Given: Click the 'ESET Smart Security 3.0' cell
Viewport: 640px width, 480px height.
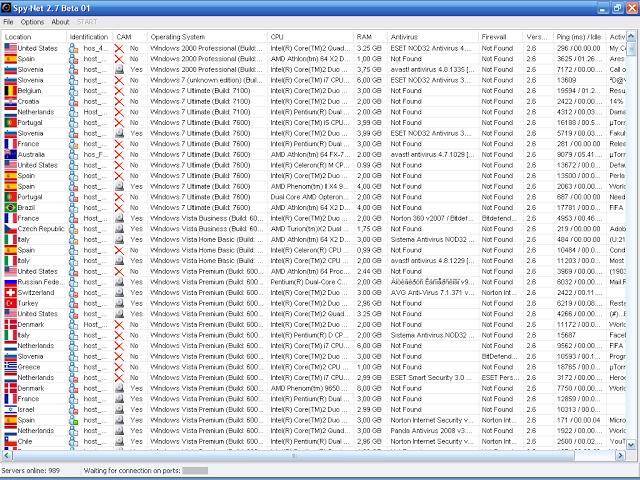Looking at the screenshot, I should pos(431,377).
